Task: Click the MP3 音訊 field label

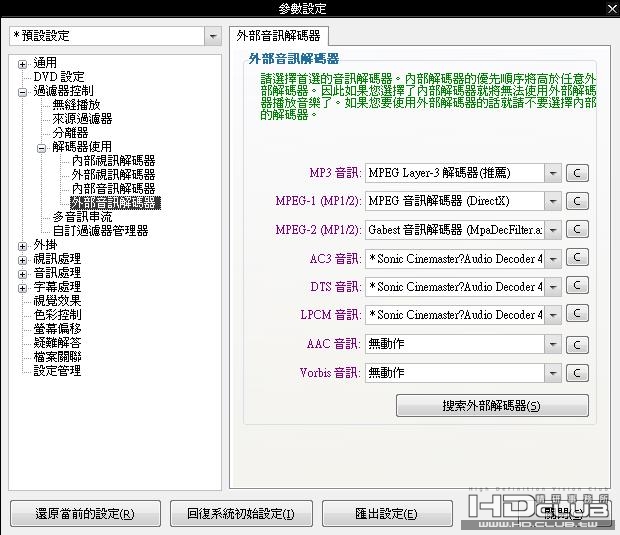Action: point(335,173)
